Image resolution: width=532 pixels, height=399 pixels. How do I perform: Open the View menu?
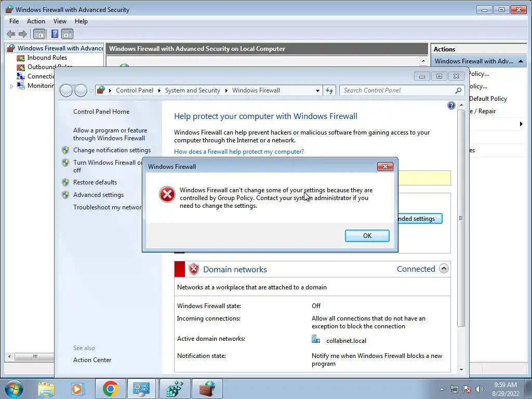(60, 21)
